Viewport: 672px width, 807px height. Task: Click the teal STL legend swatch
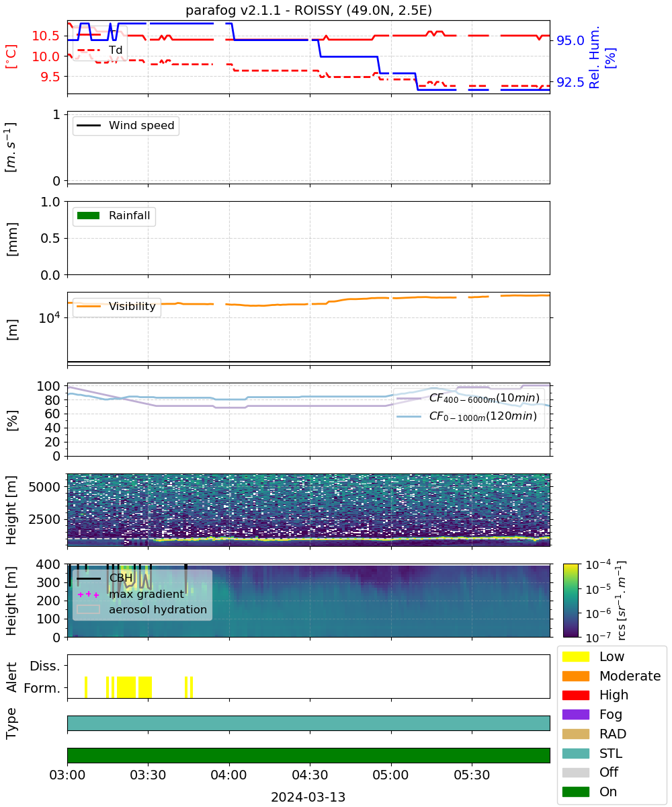coord(576,753)
